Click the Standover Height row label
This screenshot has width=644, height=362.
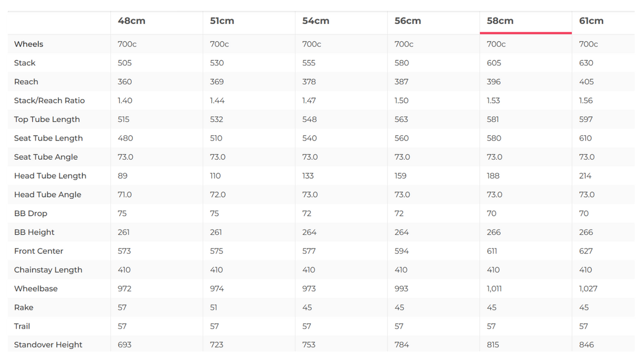[x=48, y=345]
